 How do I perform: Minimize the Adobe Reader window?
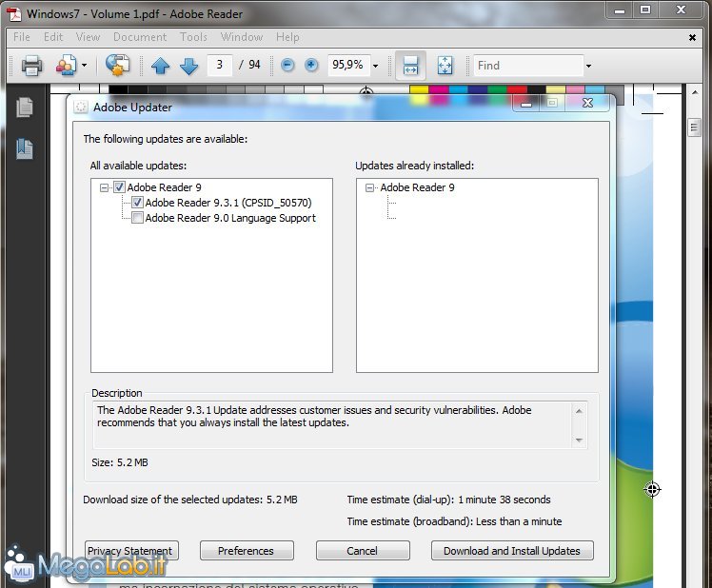[620, 10]
